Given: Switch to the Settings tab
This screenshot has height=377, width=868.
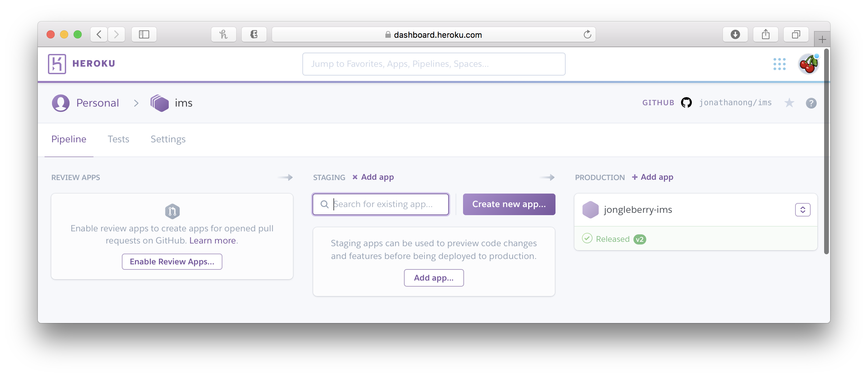Looking at the screenshot, I should click(168, 139).
